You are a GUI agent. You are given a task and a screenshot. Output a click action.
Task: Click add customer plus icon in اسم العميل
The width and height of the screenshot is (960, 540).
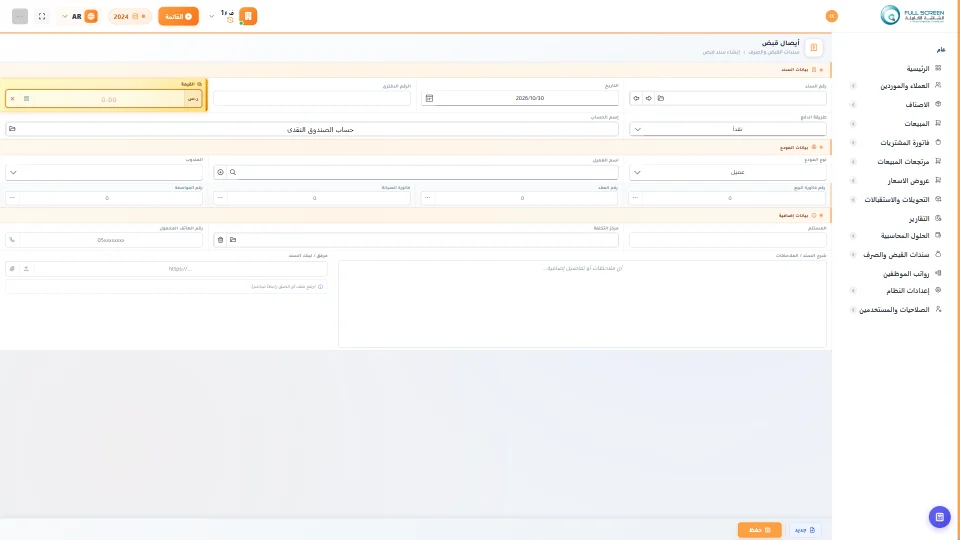(220, 172)
